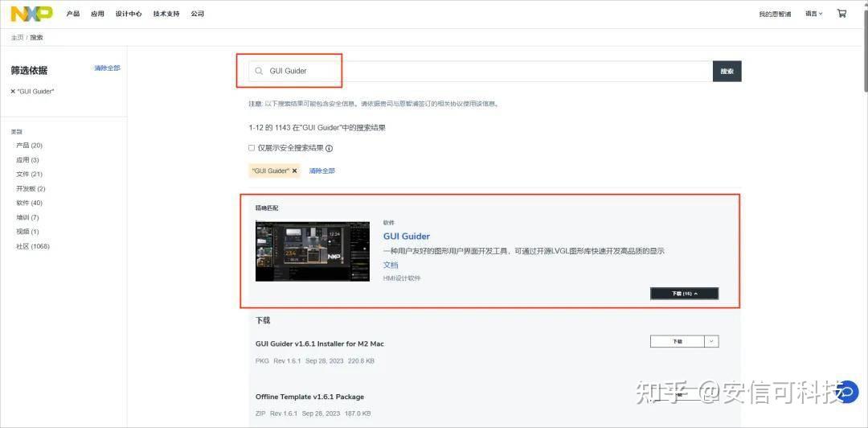Click the 搜索 breadcrumb text

pyautogui.click(x=36, y=37)
